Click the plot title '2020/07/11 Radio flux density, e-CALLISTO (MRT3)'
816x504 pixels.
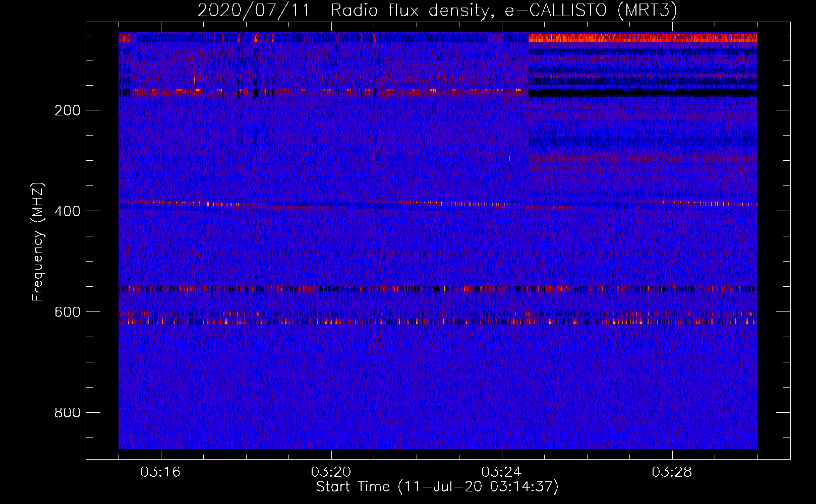pos(437,11)
